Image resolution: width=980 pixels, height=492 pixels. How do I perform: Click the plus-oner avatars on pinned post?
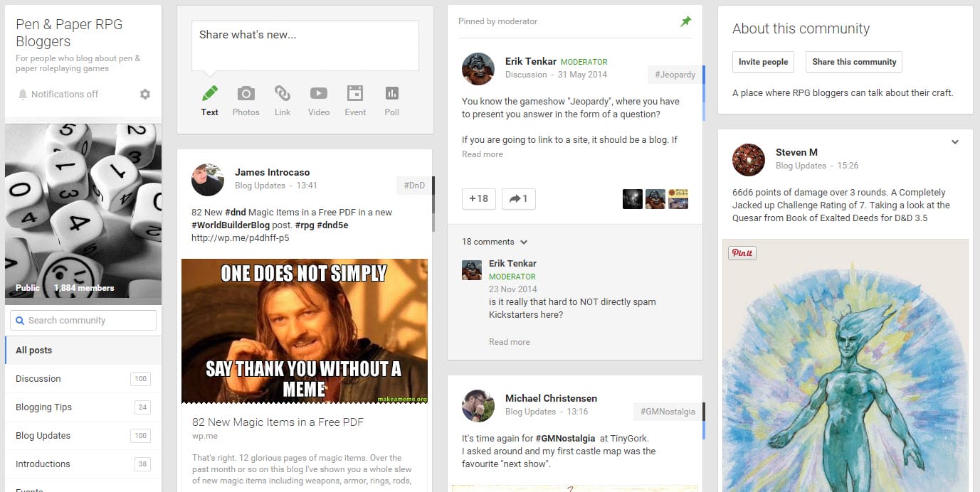point(655,199)
